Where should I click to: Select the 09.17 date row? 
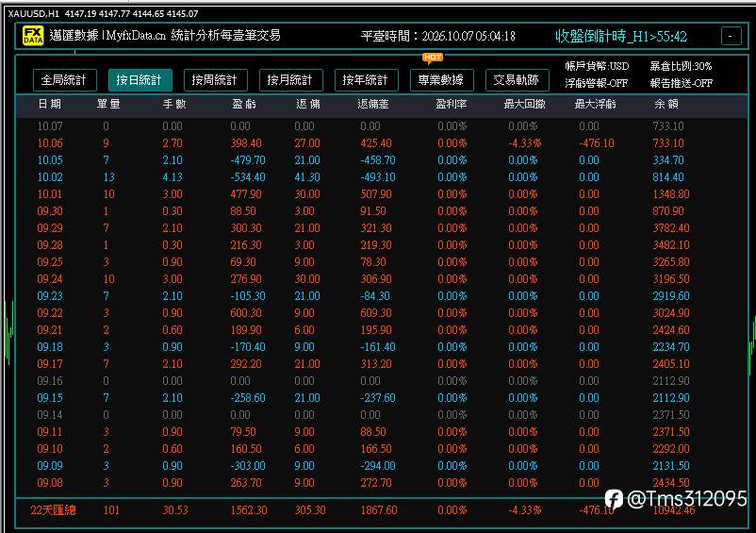coord(381,364)
